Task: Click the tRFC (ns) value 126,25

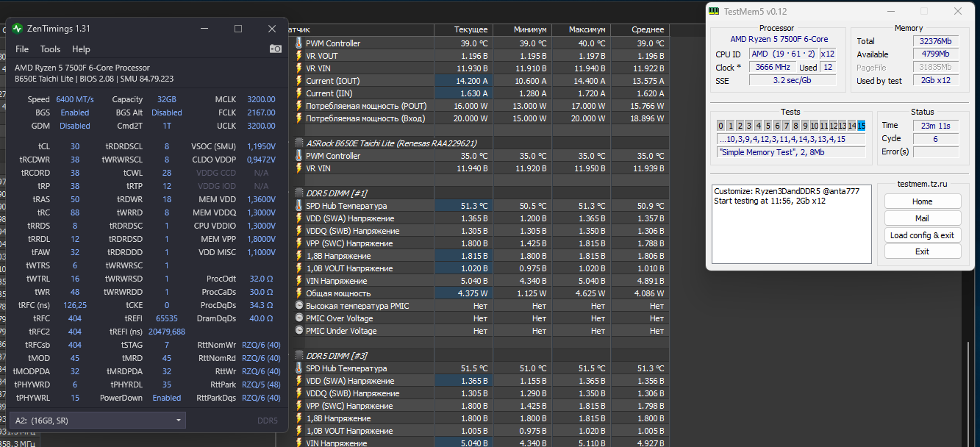Action: click(75, 305)
